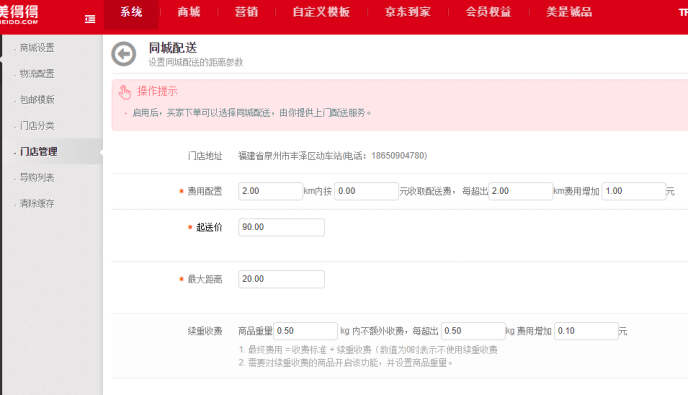Image resolution: width=688 pixels, height=395 pixels.
Task: Toggle the sidebar collapse icon in header
Action: pyautogui.click(x=90, y=19)
